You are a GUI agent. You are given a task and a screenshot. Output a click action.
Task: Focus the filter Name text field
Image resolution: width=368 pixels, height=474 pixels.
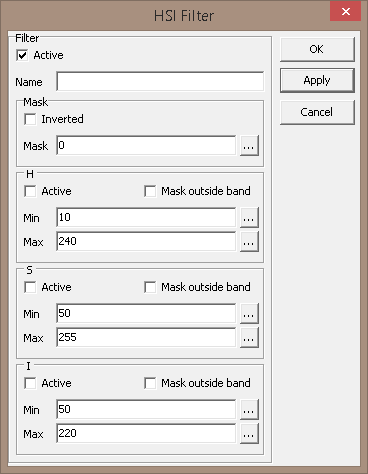(x=160, y=81)
